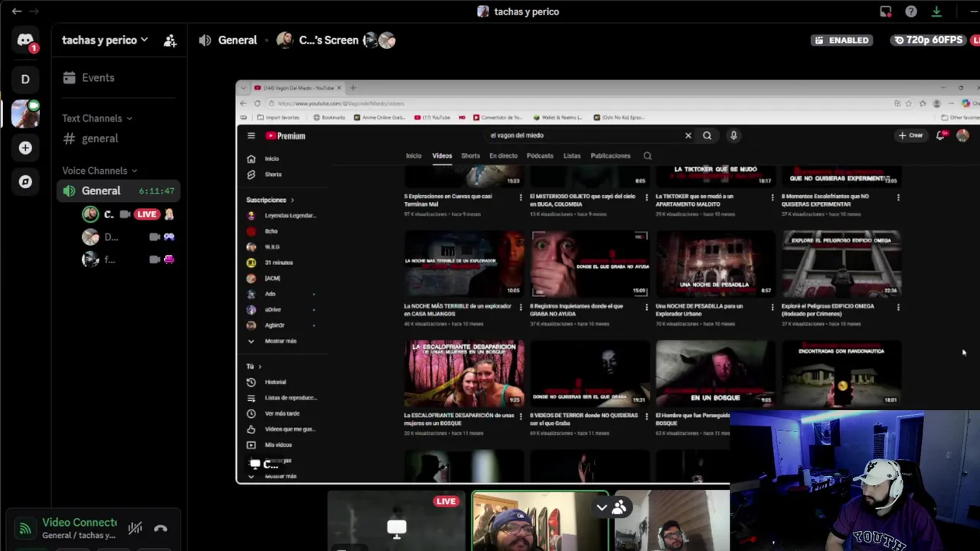Screen dimensions: 980x551
Task: Click the Crear button on YouTube
Action: (911, 135)
